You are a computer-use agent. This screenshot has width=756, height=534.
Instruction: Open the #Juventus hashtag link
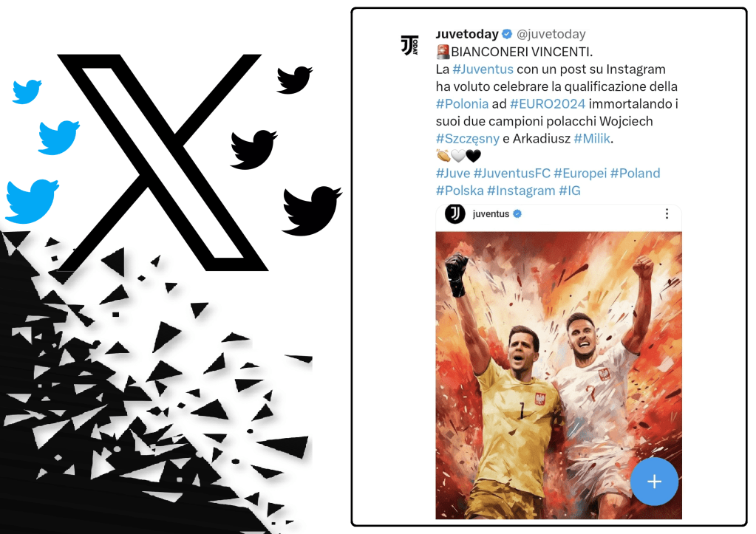483,69
